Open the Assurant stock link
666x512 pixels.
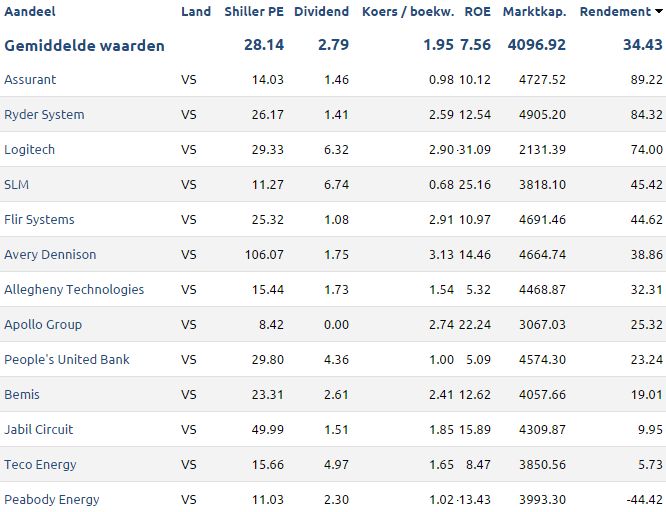pyautogui.click(x=30, y=79)
